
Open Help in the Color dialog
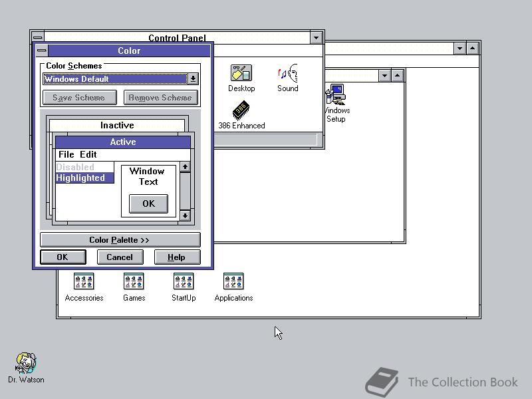(177, 257)
